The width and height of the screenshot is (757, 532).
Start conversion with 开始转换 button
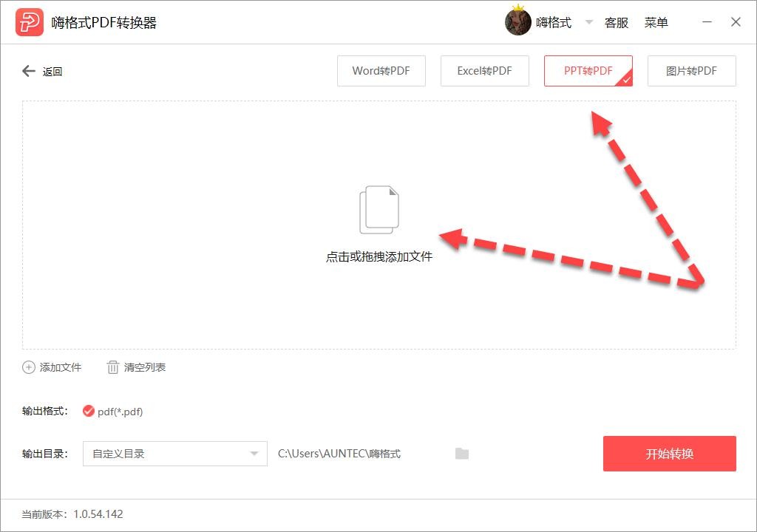[670, 454]
